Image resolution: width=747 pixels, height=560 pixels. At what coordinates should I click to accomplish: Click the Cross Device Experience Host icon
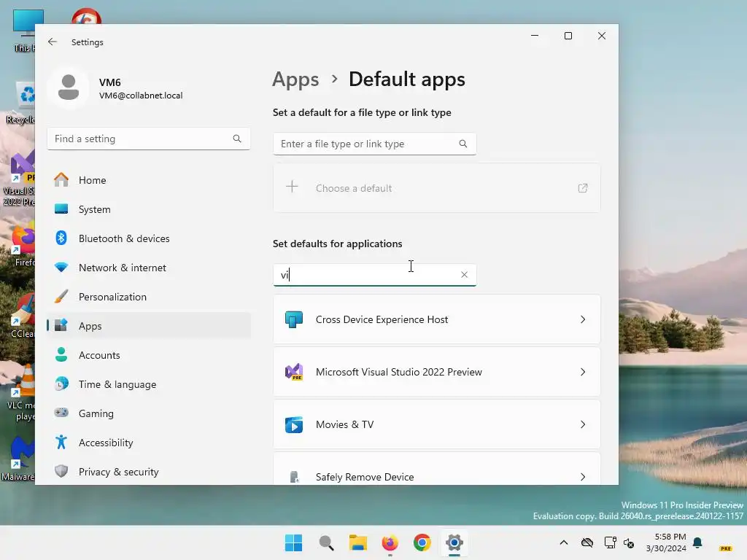click(x=294, y=319)
